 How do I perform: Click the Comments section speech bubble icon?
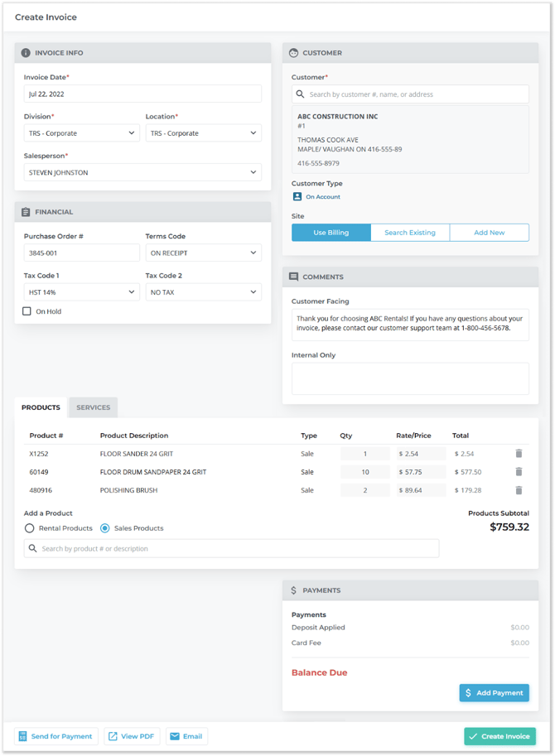click(x=293, y=277)
